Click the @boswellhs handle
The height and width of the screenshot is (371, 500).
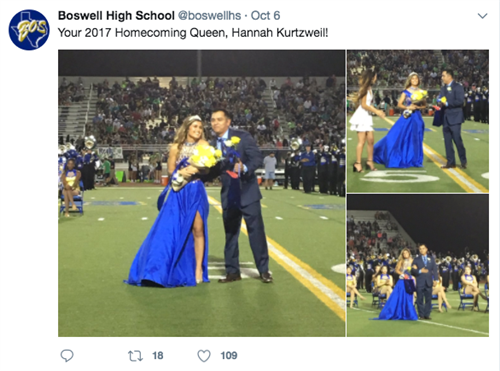[x=209, y=16]
